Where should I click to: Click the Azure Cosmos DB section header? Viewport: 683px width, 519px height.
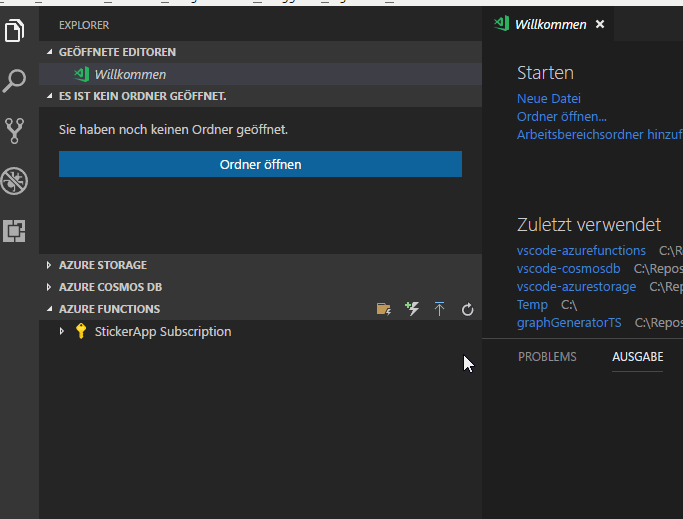pos(260,287)
